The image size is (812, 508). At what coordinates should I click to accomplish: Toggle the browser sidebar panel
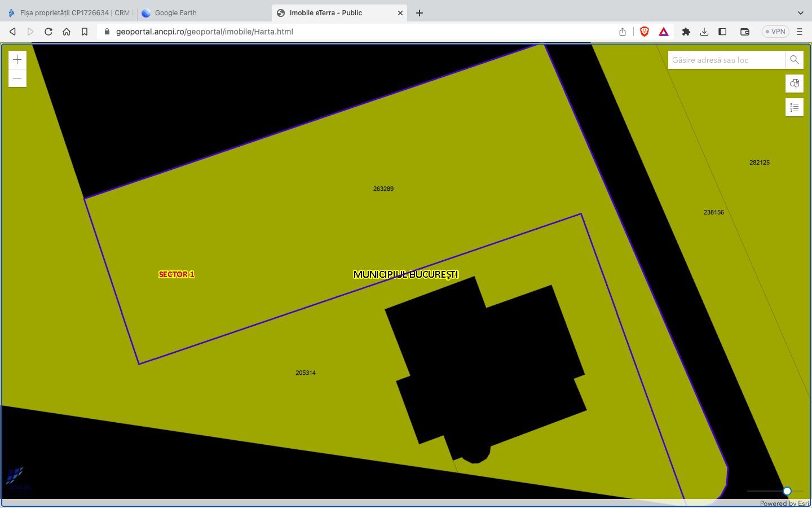coord(722,32)
